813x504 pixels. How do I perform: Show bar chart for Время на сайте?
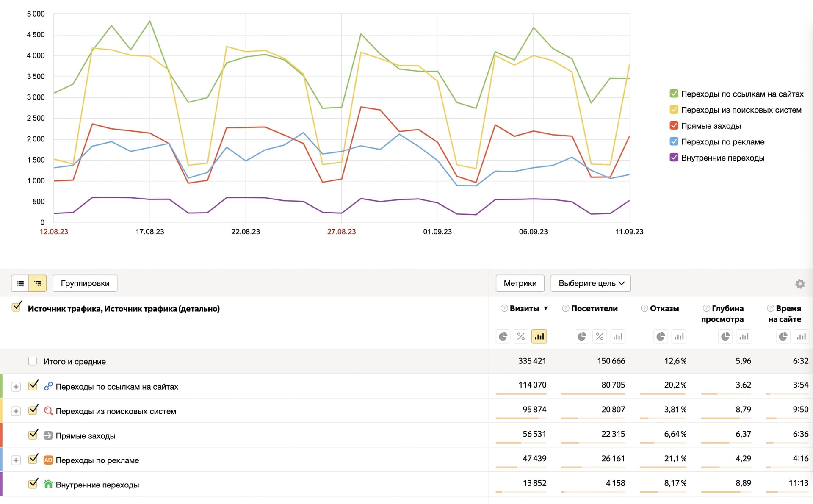pos(801,337)
